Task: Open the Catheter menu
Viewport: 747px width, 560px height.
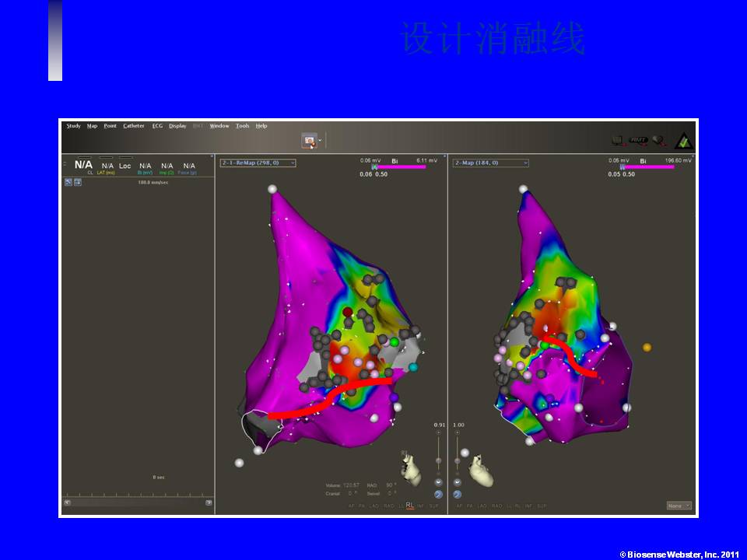Action: click(133, 126)
